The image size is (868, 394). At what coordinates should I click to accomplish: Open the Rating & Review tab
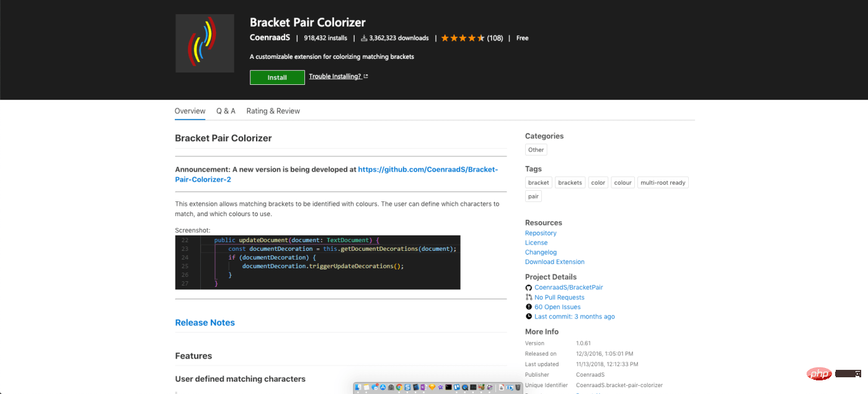(273, 111)
